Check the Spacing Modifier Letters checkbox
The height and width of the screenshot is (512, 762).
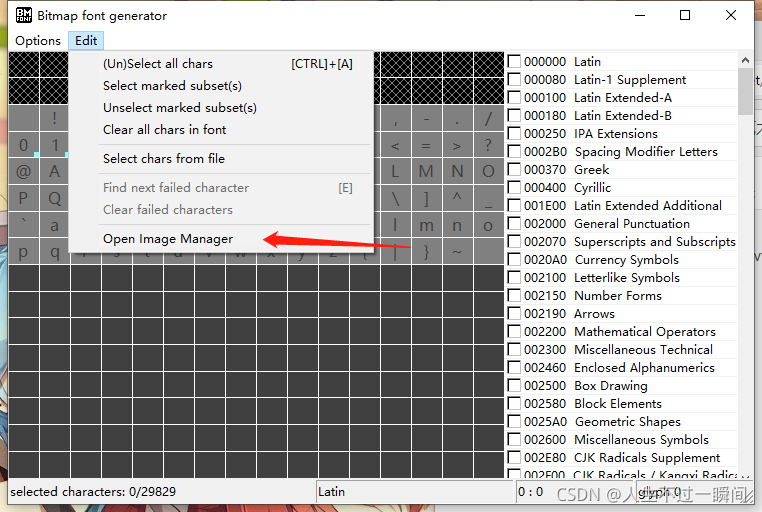pos(514,152)
